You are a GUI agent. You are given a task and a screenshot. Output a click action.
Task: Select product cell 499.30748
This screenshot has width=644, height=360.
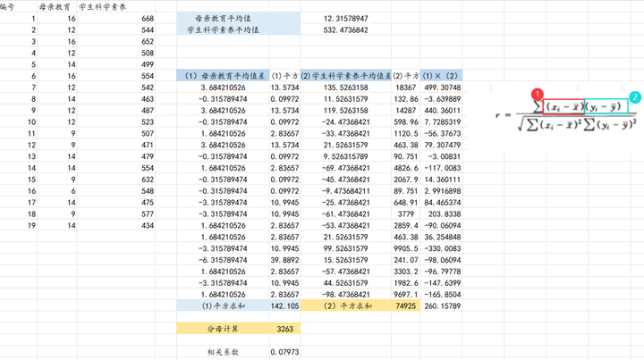click(x=441, y=88)
